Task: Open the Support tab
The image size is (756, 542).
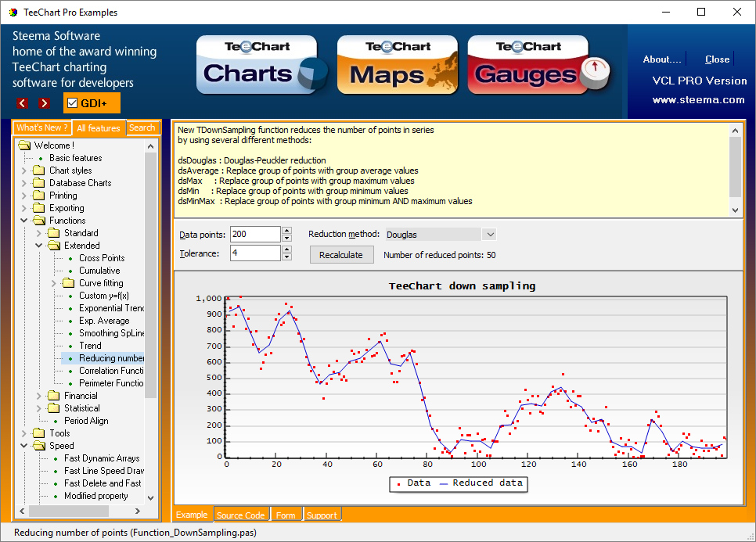Action: click(322, 515)
